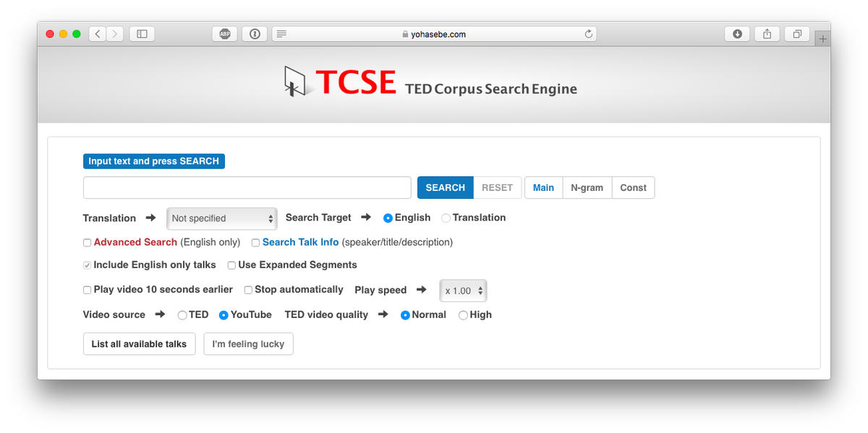
Task: Click the Advanced Search red label
Action: pos(135,242)
